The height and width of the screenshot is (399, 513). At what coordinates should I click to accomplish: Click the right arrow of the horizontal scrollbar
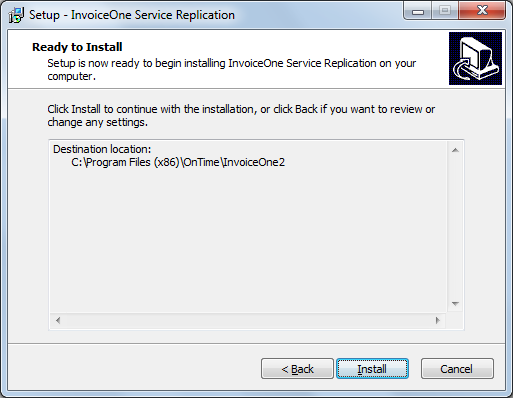pos(438,321)
